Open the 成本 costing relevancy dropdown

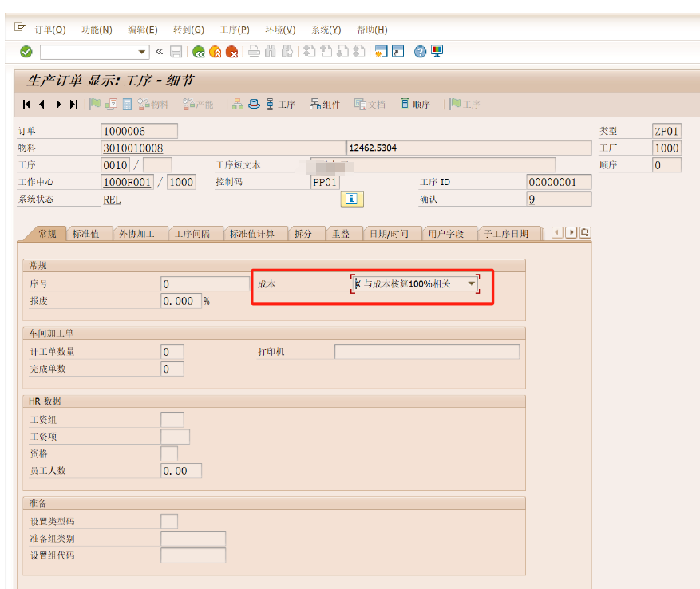pyautogui.click(x=471, y=283)
